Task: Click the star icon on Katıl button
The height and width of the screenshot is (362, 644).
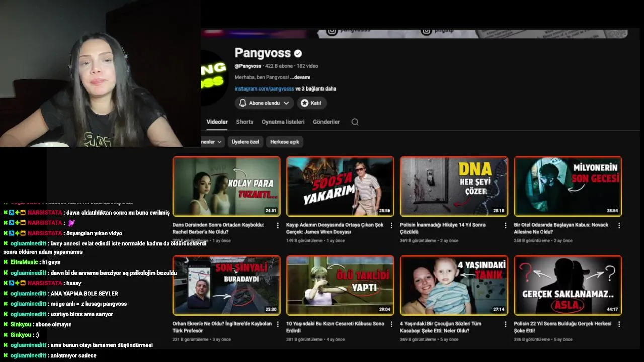Action: (x=305, y=103)
